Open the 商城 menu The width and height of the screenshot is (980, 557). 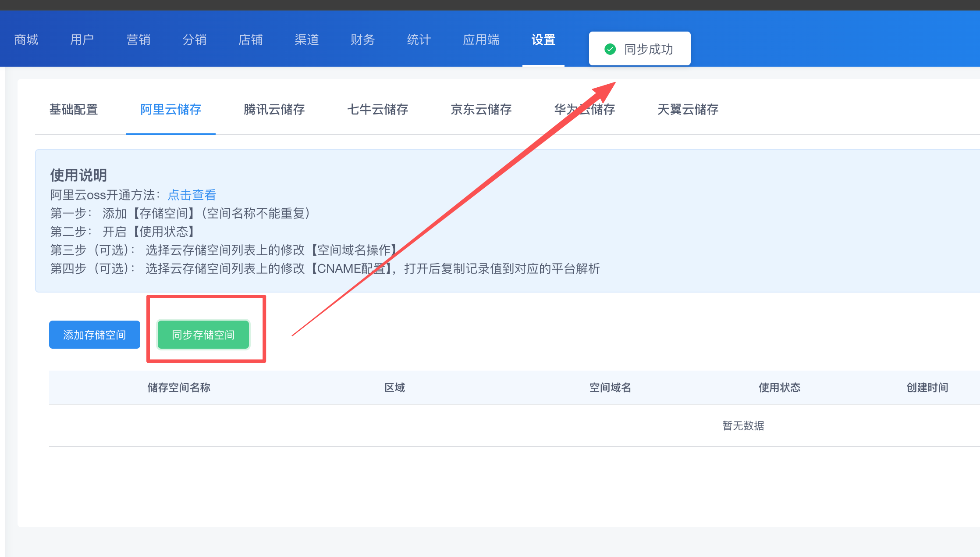tap(26, 40)
